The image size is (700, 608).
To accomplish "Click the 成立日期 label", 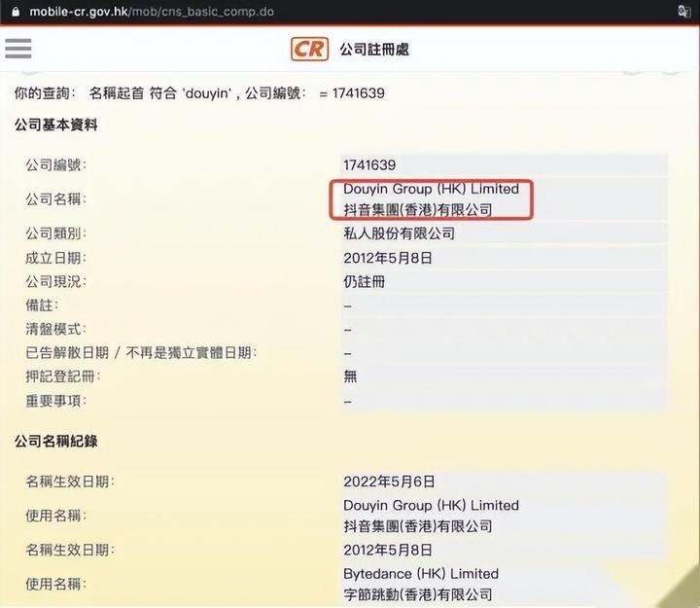I will 55,258.
